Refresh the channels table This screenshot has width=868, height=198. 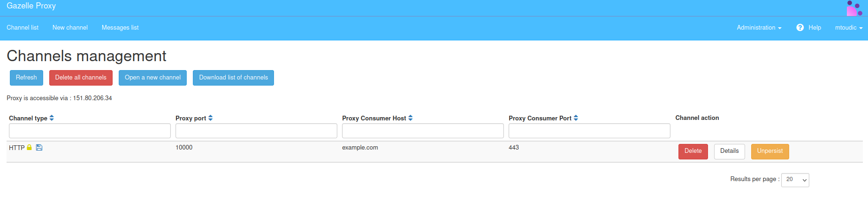26,78
